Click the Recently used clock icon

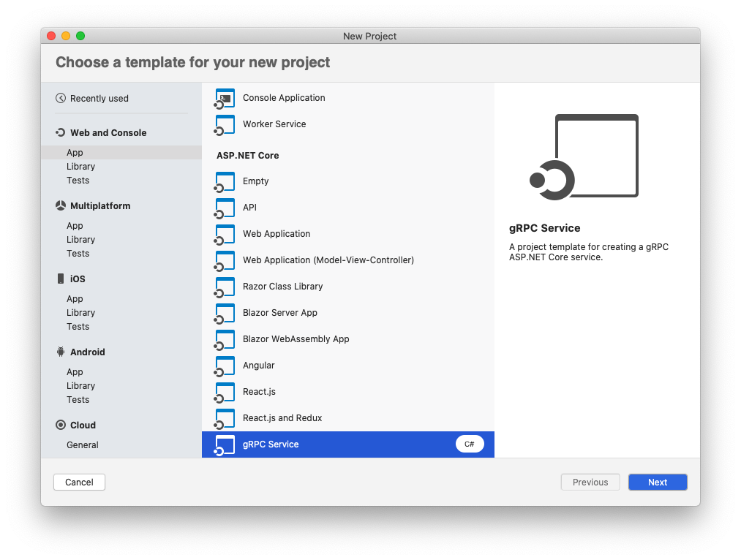pos(61,99)
